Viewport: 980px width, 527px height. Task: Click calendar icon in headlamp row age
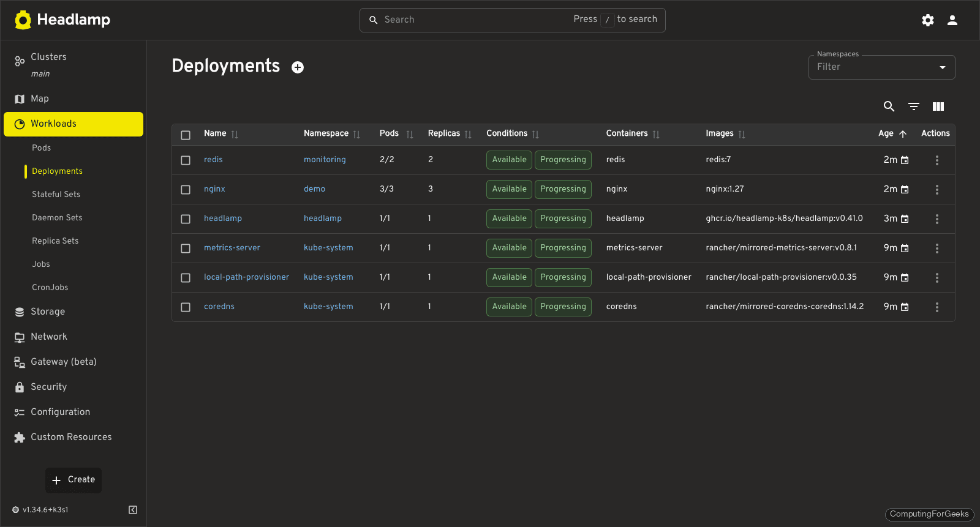click(x=905, y=219)
